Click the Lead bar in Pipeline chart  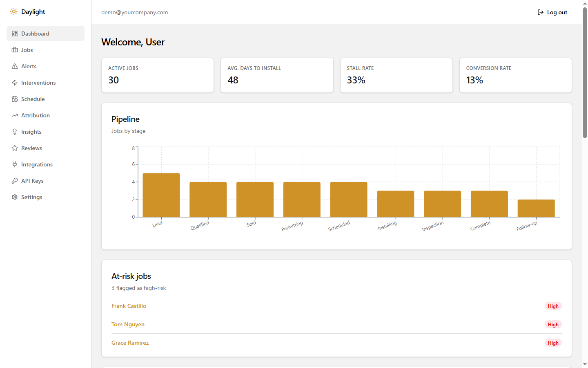tap(161, 195)
